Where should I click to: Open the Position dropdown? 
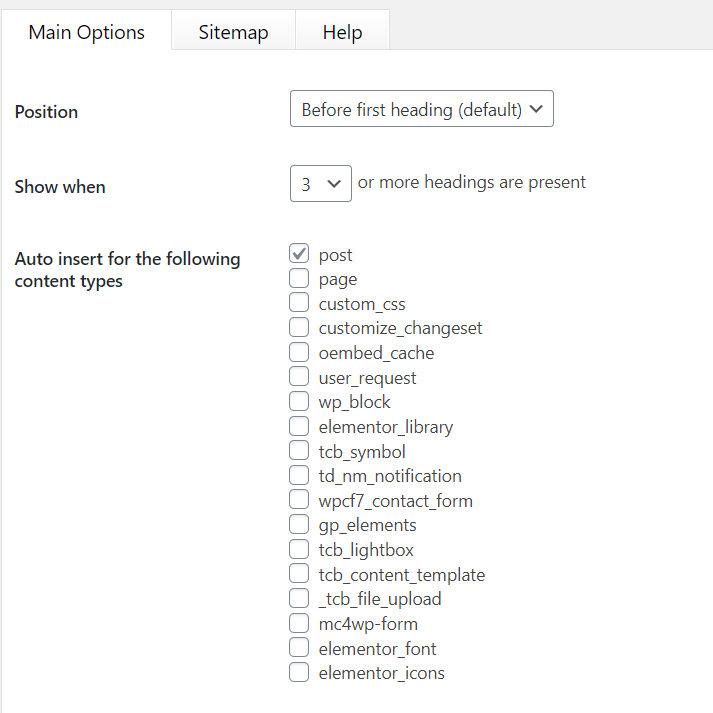pos(421,110)
